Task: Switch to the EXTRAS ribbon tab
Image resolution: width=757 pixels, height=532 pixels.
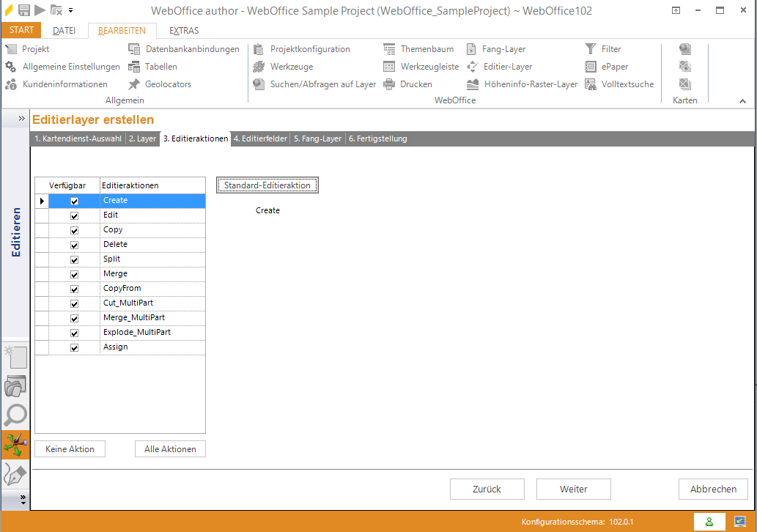Action: click(x=183, y=31)
